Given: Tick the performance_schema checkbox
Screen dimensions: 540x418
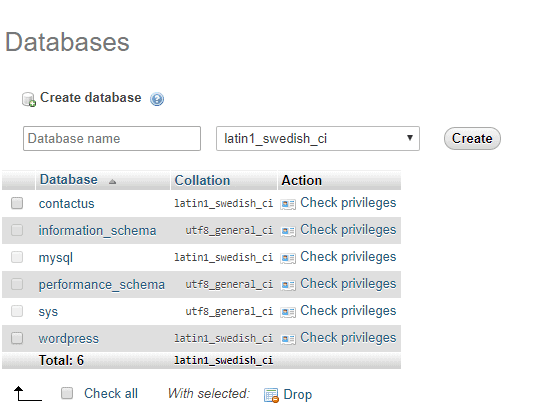Looking at the screenshot, I should [17, 284].
